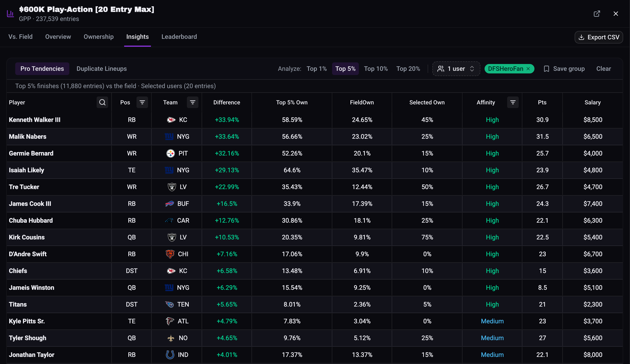Open the Ownership tab

click(99, 37)
